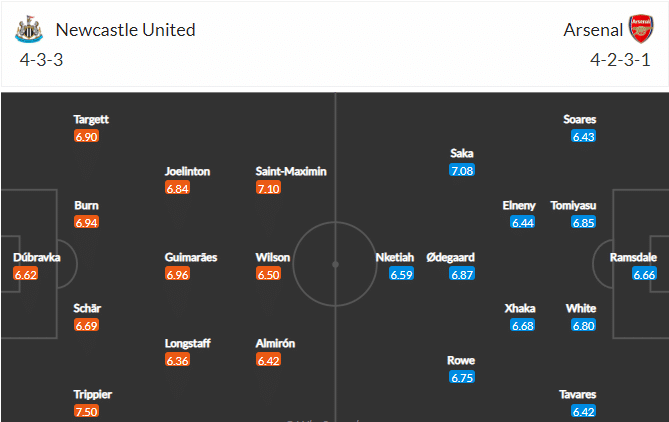
Task: Click Arsenal's 4-2-3-1 formation text
Action: [x=620, y=60]
